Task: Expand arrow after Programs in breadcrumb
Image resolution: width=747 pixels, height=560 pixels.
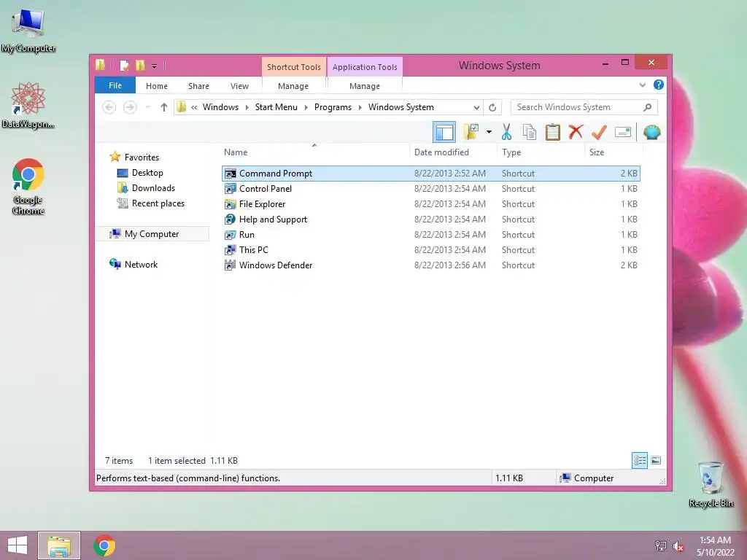Action: tap(360, 108)
